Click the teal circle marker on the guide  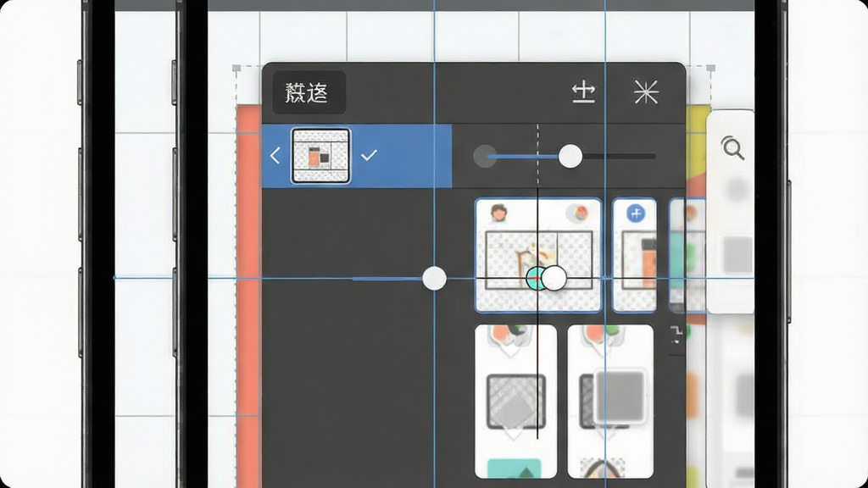point(535,278)
